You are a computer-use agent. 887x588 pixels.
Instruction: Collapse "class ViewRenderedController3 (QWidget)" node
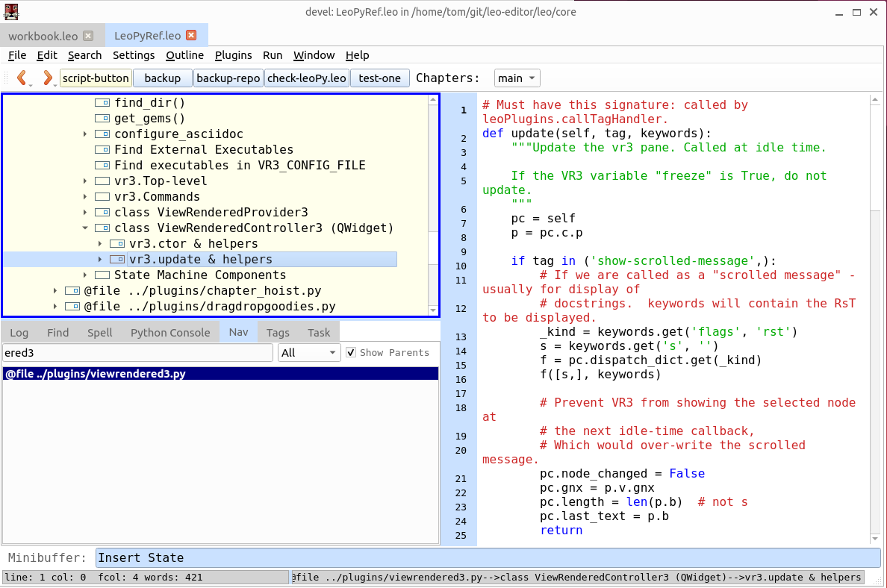click(84, 228)
